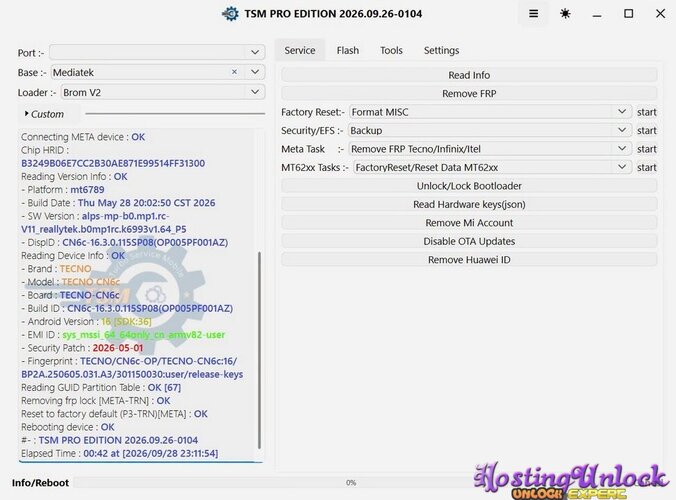676x500 pixels.
Task: Click the TSM gear logo icon
Action: tap(230, 14)
